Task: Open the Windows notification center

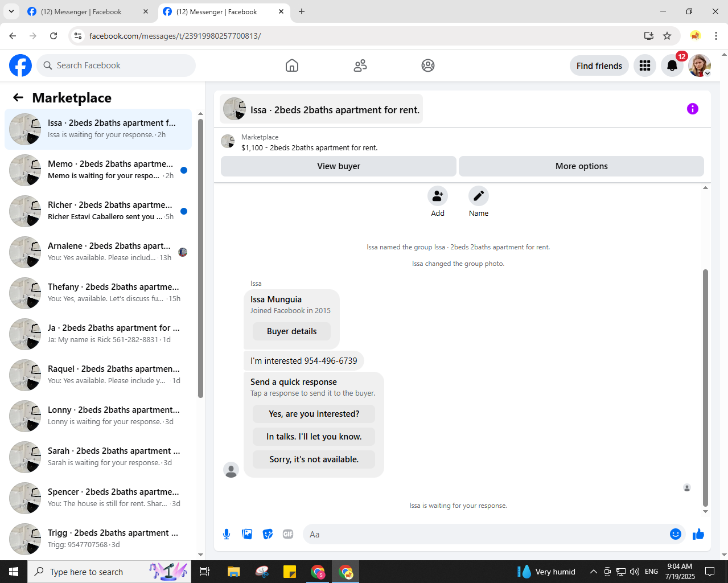Action: (710, 572)
